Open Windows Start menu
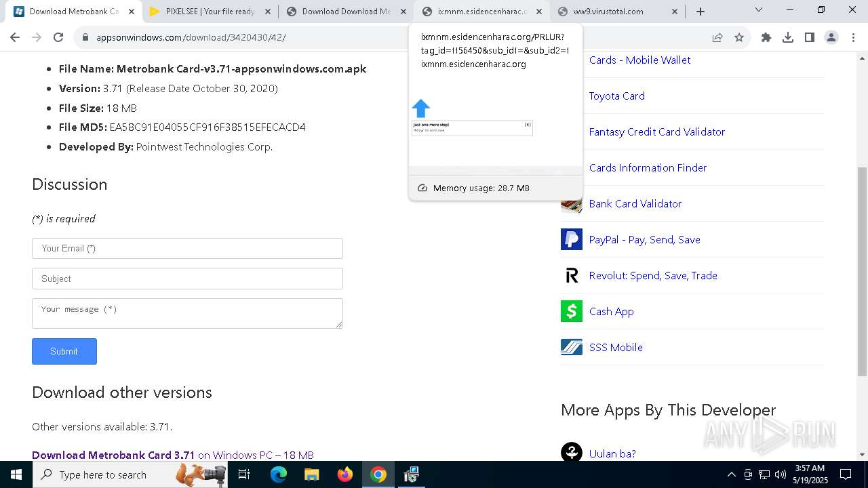Screen dimensions: 868x488 tap(16, 474)
